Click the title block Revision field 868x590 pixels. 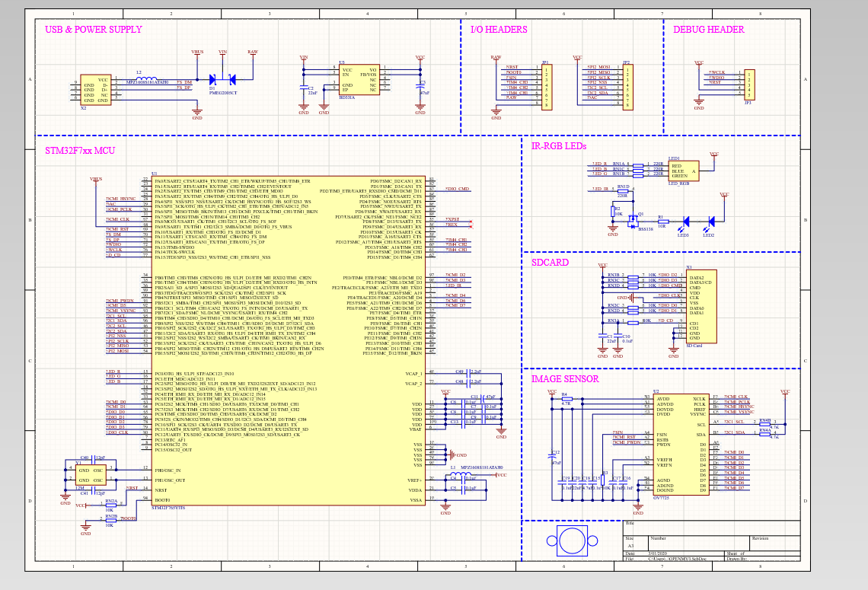coord(775,542)
